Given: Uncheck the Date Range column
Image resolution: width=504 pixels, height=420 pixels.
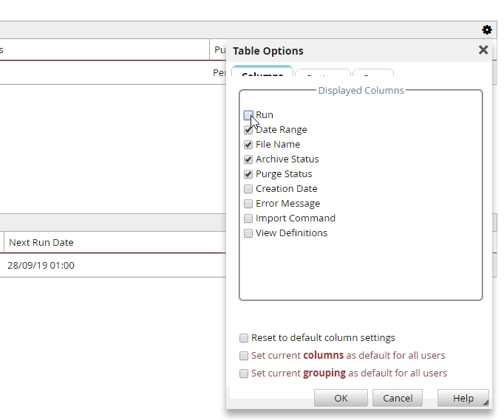Looking at the screenshot, I should click(248, 130).
